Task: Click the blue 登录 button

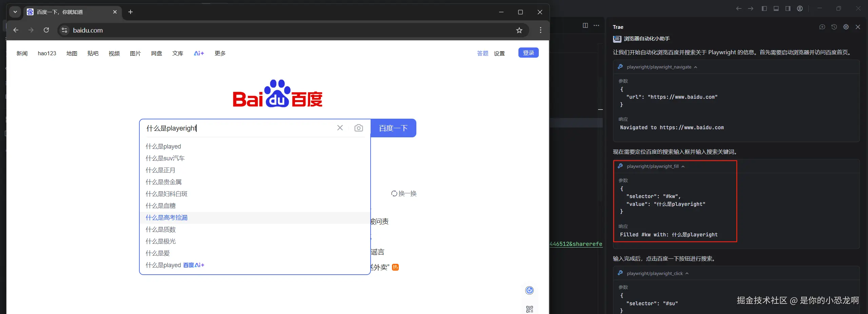Action: coord(529,53)
